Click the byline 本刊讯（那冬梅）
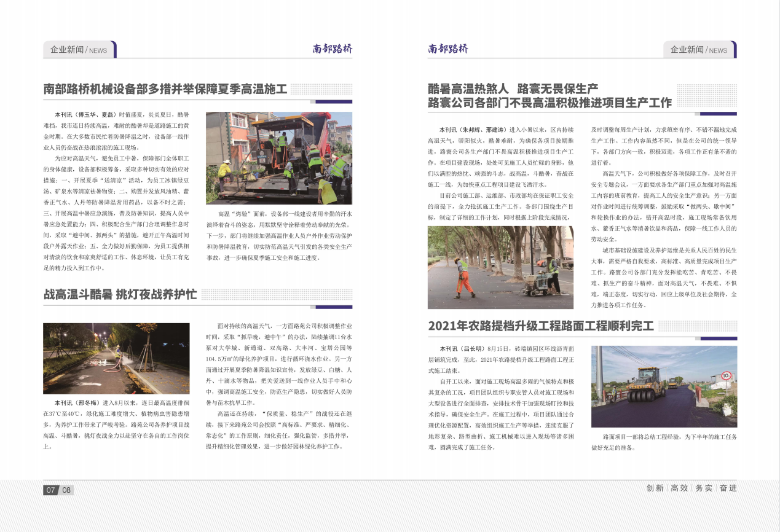The height and width of the screenshot is (532, 780). [79, 402]
